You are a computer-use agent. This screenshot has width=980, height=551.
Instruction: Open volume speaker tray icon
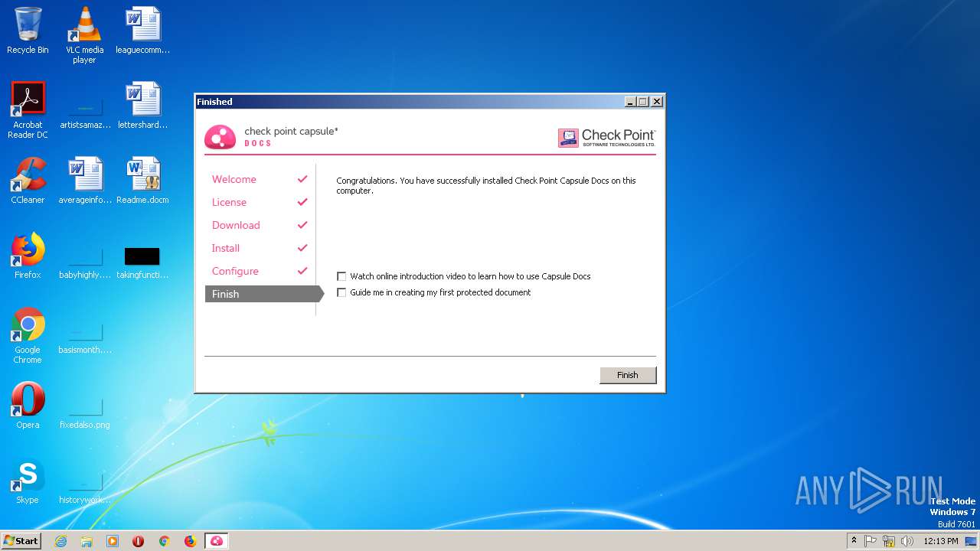click(907, 541)
